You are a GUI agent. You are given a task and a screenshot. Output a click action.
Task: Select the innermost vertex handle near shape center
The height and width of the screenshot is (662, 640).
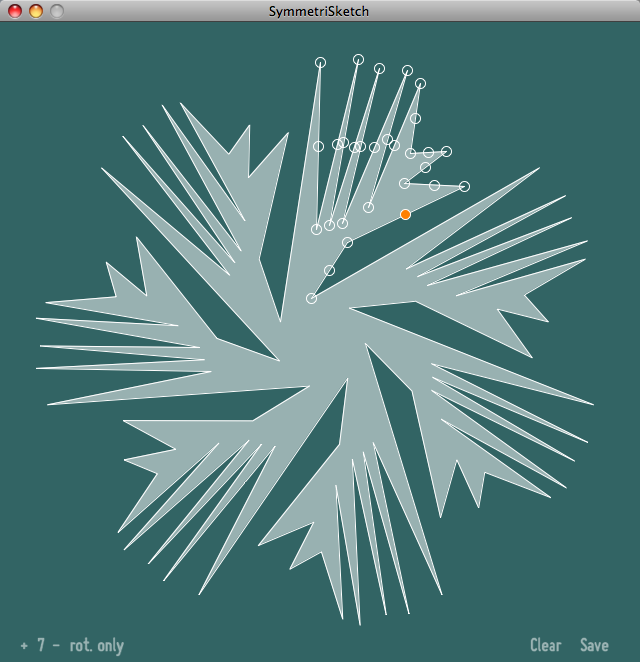pos(311,298)
